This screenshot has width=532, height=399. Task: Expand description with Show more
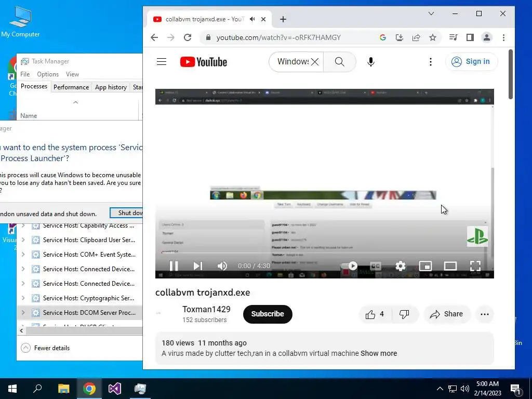coord(378,353)
